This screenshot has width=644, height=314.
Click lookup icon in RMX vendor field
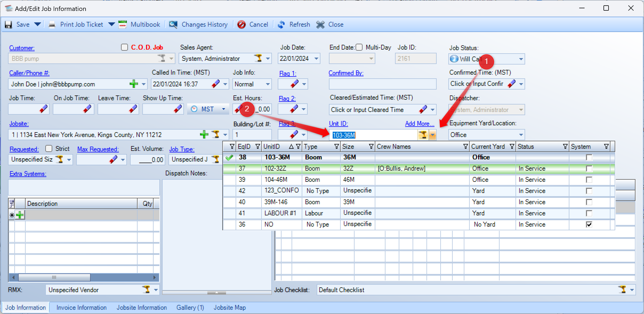pyautogui.click(x=146, y=290)
